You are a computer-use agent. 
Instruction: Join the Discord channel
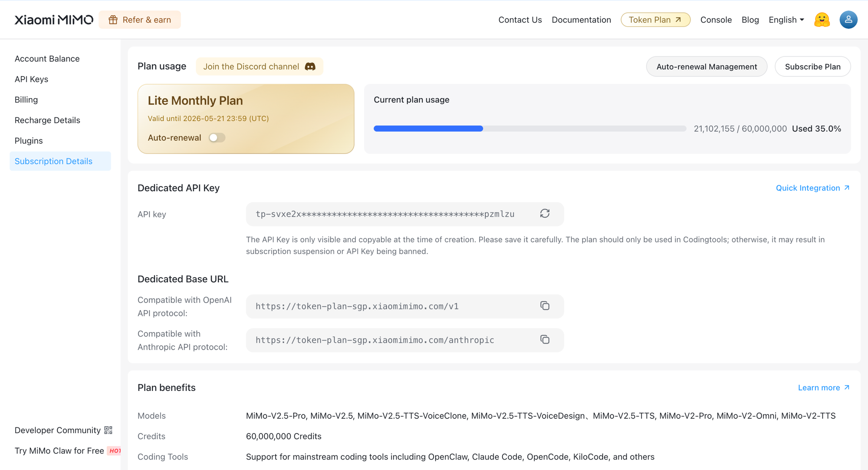[260, 66]
